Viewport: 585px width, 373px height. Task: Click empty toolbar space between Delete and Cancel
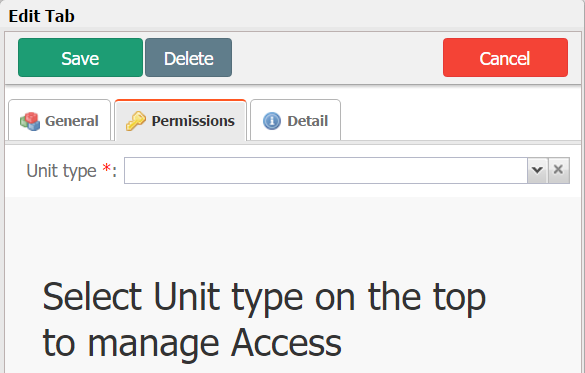coord(337,57)
